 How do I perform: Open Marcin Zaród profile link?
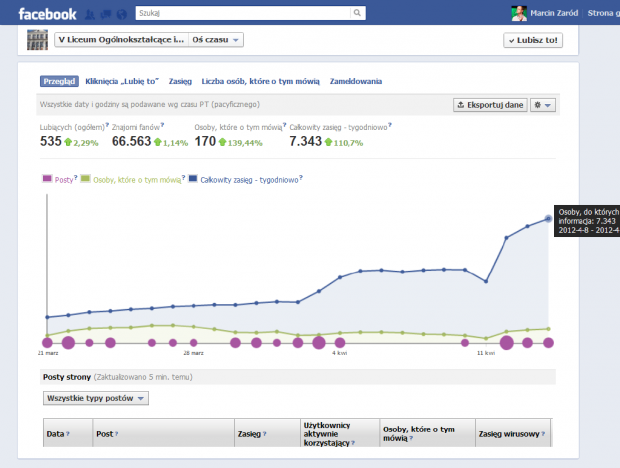tap(554, 13)
